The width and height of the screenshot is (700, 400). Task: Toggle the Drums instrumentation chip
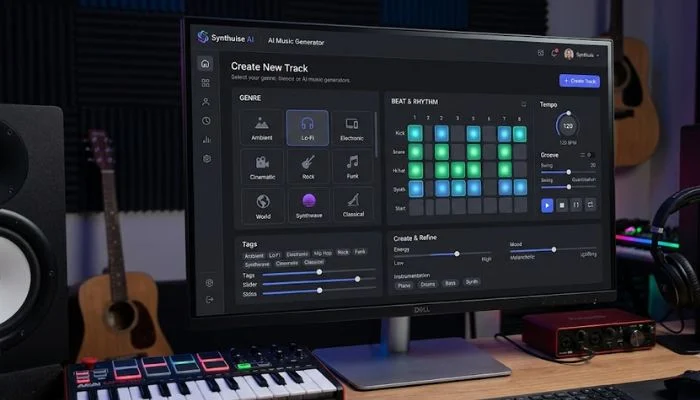(x=427, y=284)
